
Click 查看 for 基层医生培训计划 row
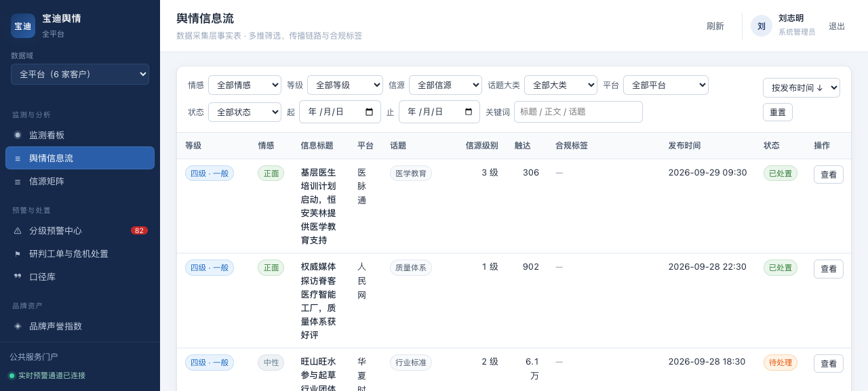point(829,174)
